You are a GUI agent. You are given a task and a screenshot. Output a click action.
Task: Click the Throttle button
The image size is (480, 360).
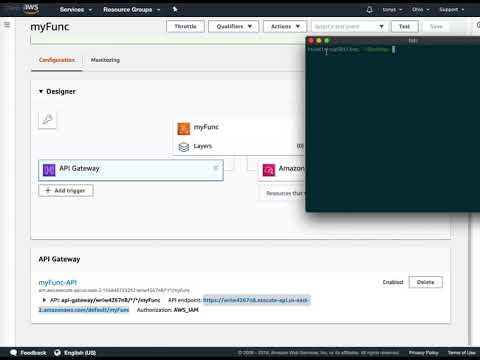[185, 26]
